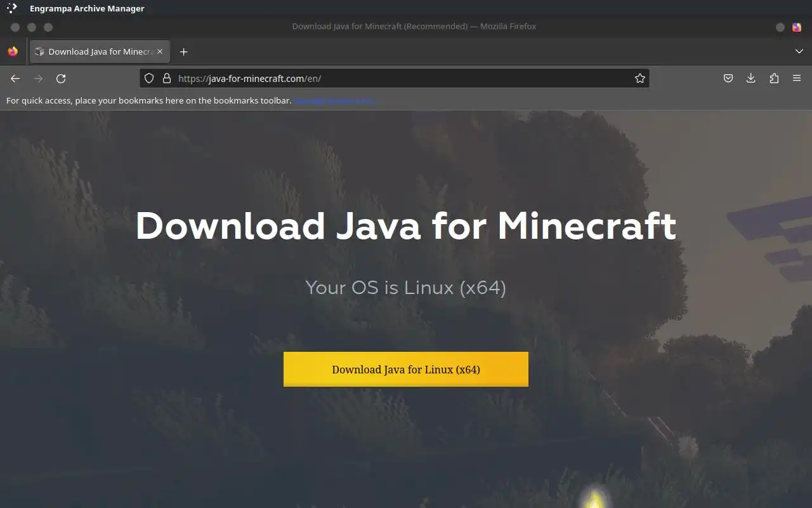Go back to the previous page
Screen dimensions: 812x508
coord(15,78)
